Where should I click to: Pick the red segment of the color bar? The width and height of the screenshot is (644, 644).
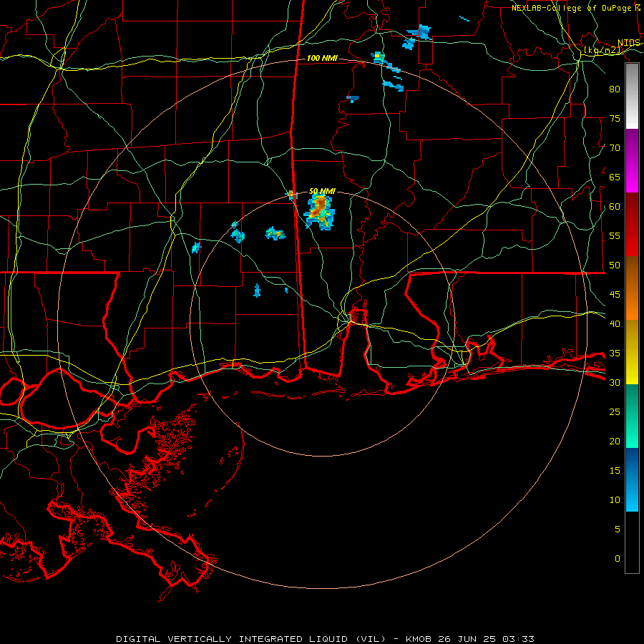[632, 224]
